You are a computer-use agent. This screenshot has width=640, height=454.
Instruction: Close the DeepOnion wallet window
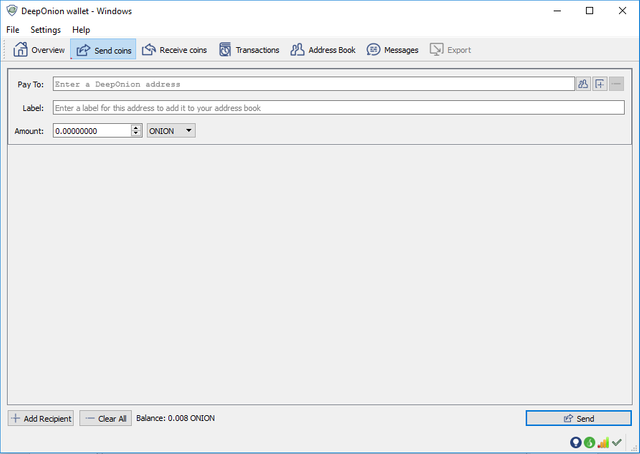pyautogui.click(x=622, y=11)
